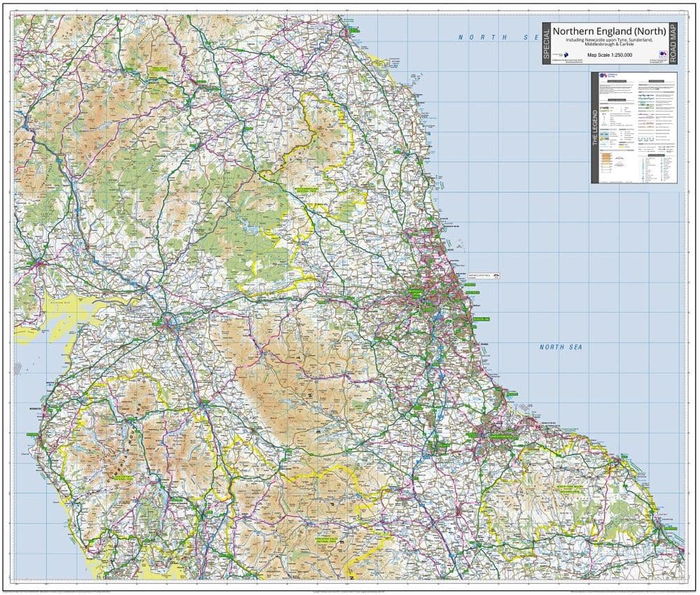Click the motorway symbols in the legend

(643, 96)
